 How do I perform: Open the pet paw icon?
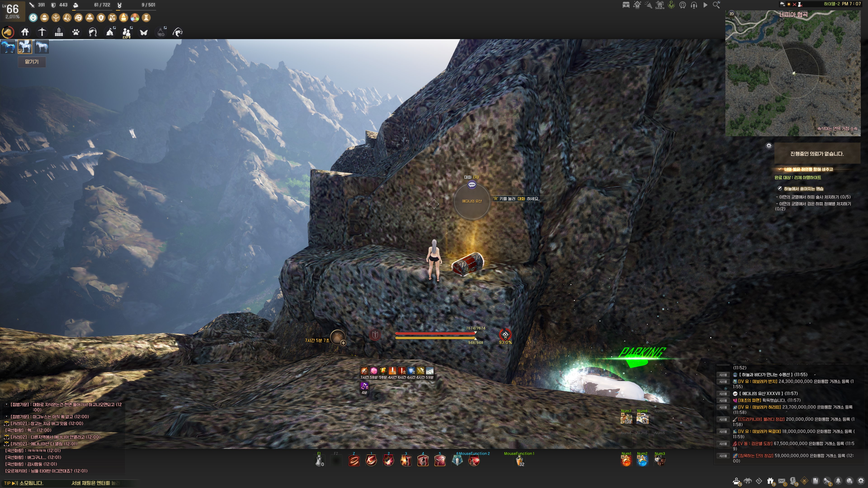point(76,32)
